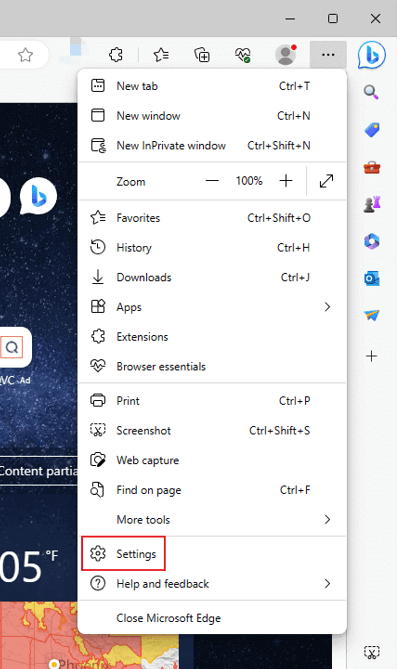Viewport: 397px width, 669px height.
Task: Click sidebar screenshot scissors icon at bottom
Action: coord(372,652)
